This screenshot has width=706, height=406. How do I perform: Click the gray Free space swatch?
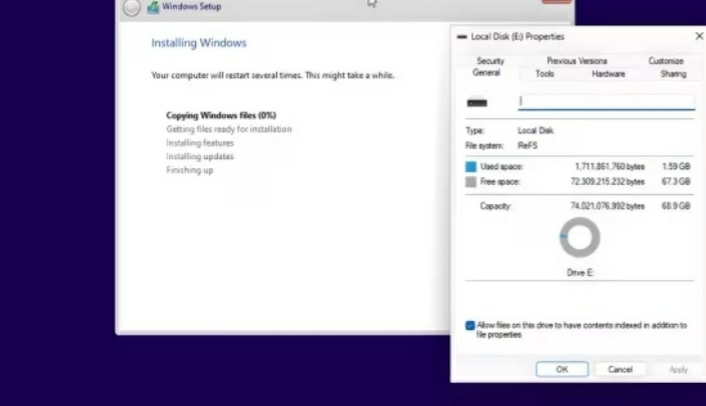471,182
